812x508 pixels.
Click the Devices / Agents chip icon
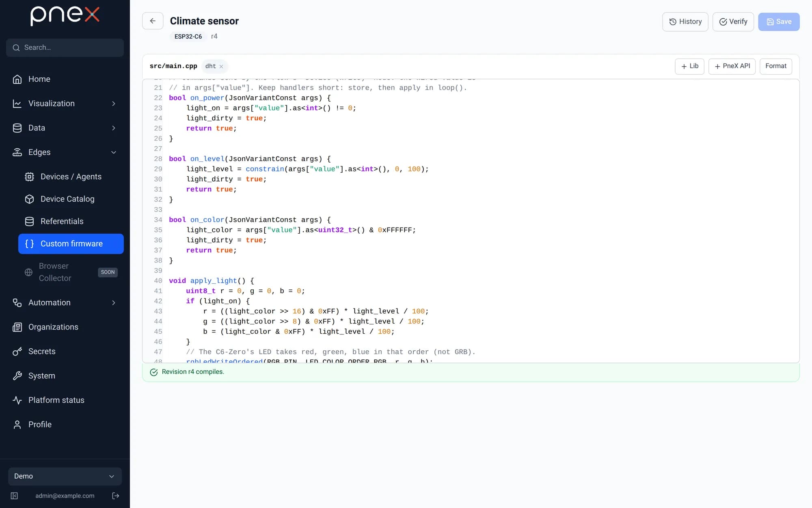point(29,177)
